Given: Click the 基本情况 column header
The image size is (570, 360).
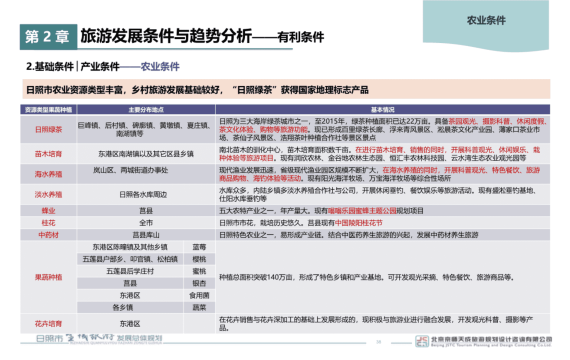Looking at the screenshot, I should point(382,109).
